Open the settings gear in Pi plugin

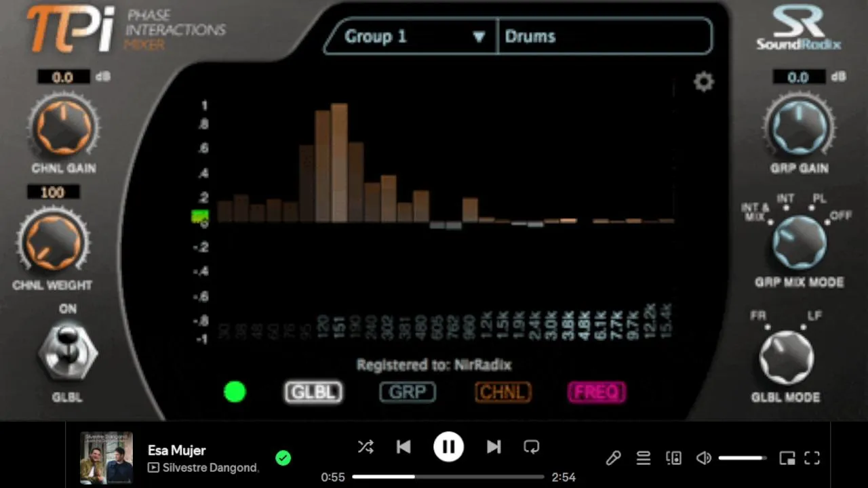click(x=704, y=82)
